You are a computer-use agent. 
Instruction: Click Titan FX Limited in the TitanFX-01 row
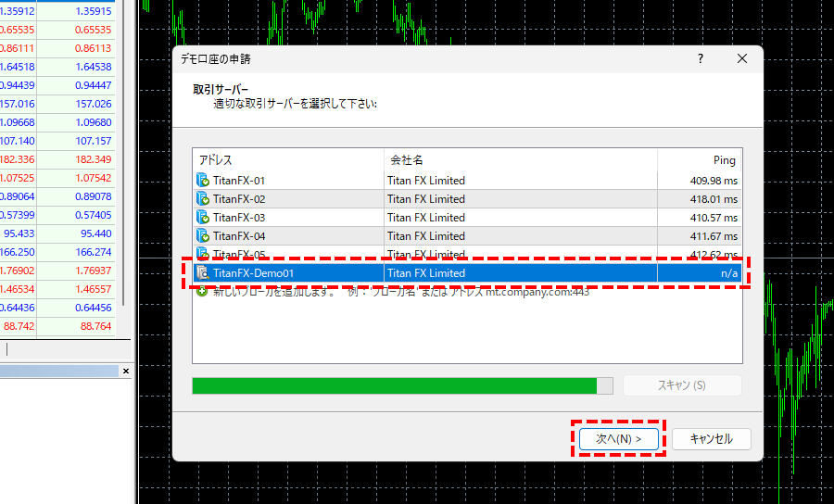coord(426,181)
